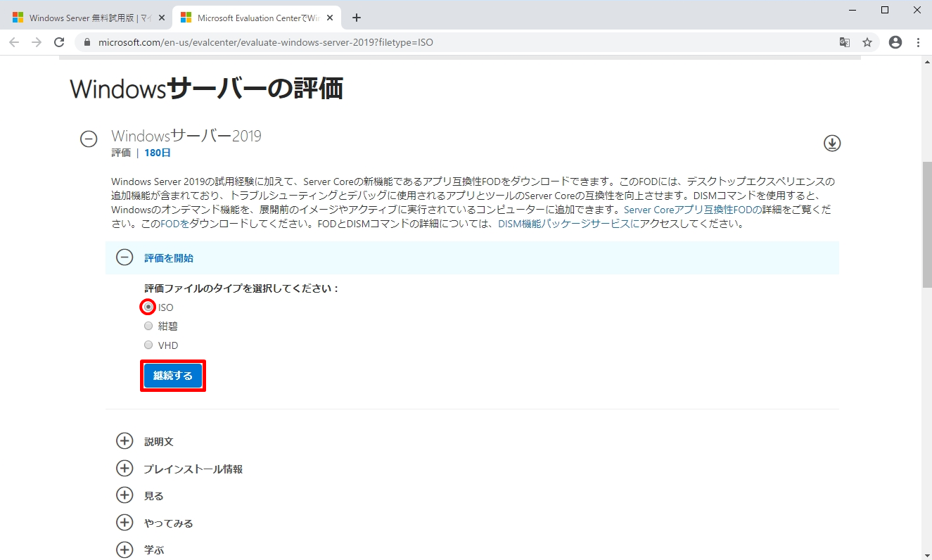Switch to Microsoft Evaluation Center tab
Screen dimensions: 932x560
(x=255, y=18)
